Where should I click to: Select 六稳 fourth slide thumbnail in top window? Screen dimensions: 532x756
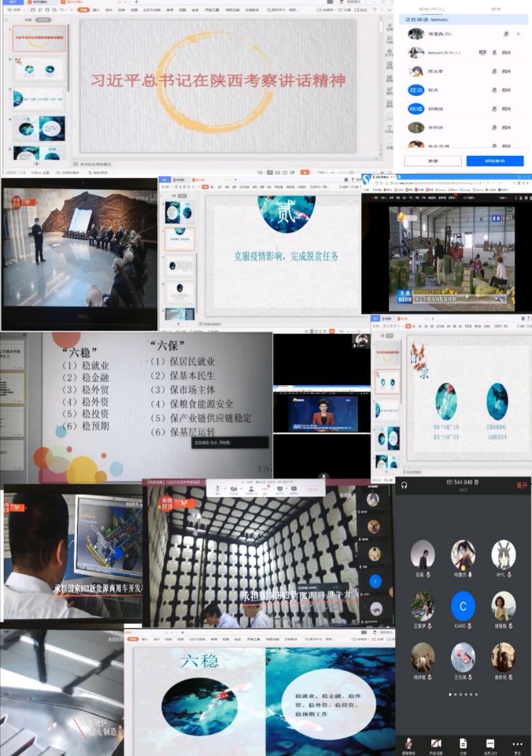(39, 128)
